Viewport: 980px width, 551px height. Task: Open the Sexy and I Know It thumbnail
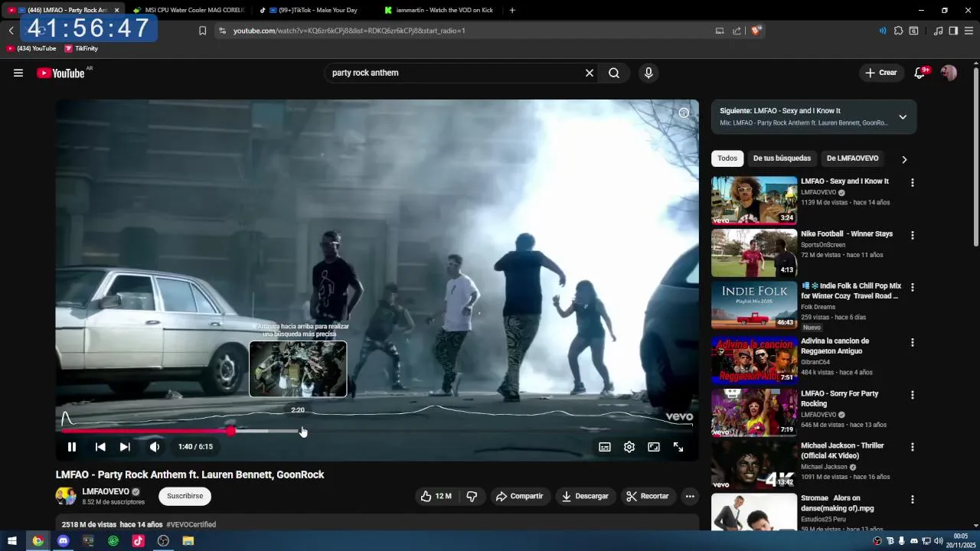pos(754,201)
